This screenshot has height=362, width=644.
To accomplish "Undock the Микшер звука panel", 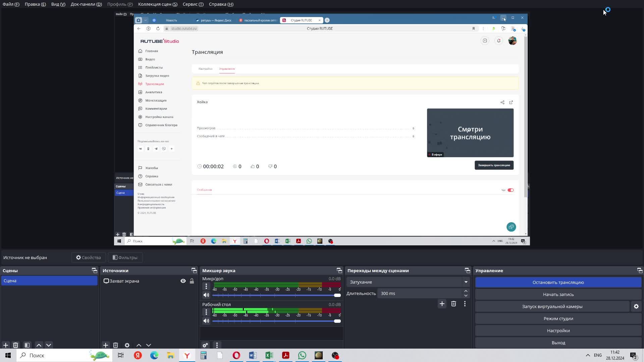I will pos(339,270).
